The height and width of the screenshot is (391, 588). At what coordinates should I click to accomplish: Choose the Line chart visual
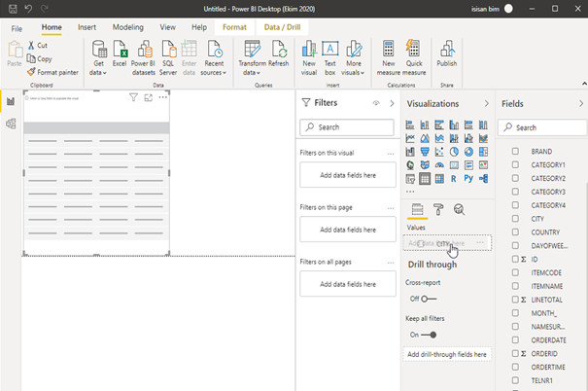coord(410,138)
